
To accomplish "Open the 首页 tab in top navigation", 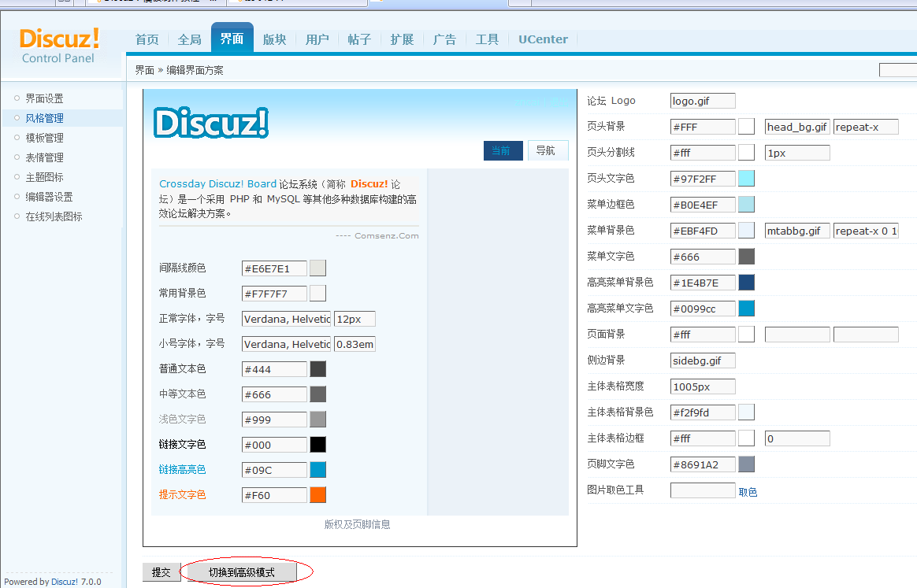I will 147,39.
